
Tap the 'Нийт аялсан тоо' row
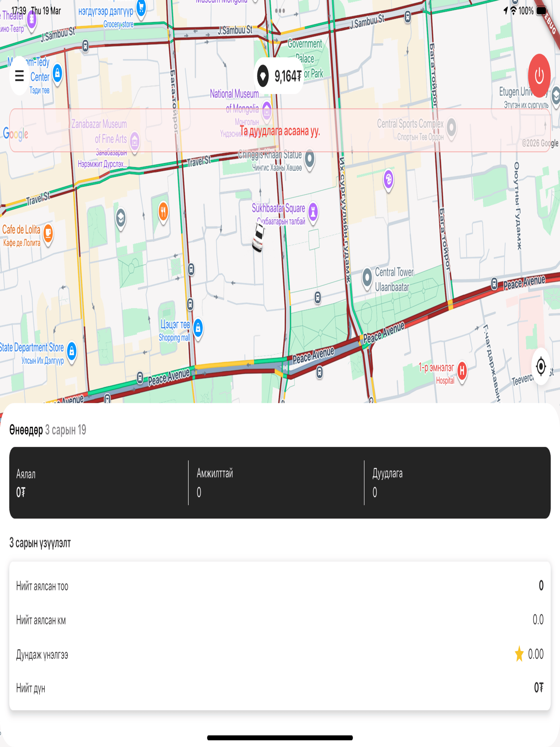pyautogui.click(x=280, y=586)
